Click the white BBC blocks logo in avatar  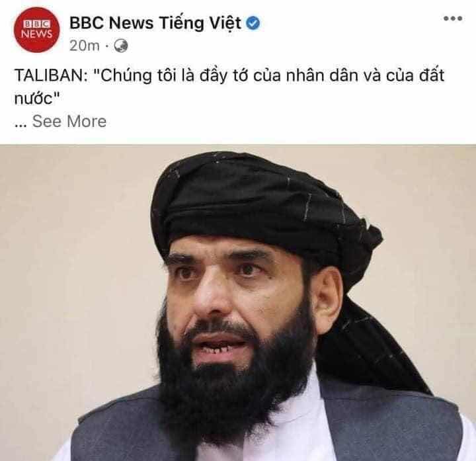point(37,24)
